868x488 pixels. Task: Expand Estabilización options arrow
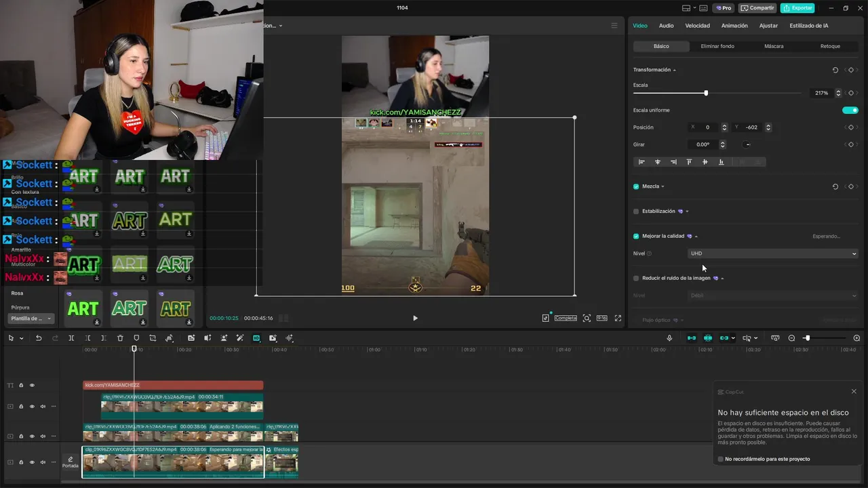[x=687, y=211]
